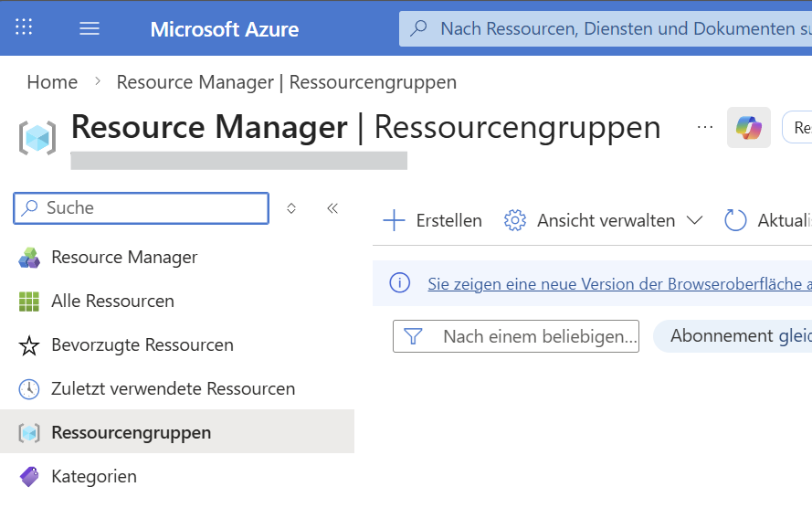Click the info icon in the banner
The width and height of the screenshot is (812, 508).
[x=400, y=283]
